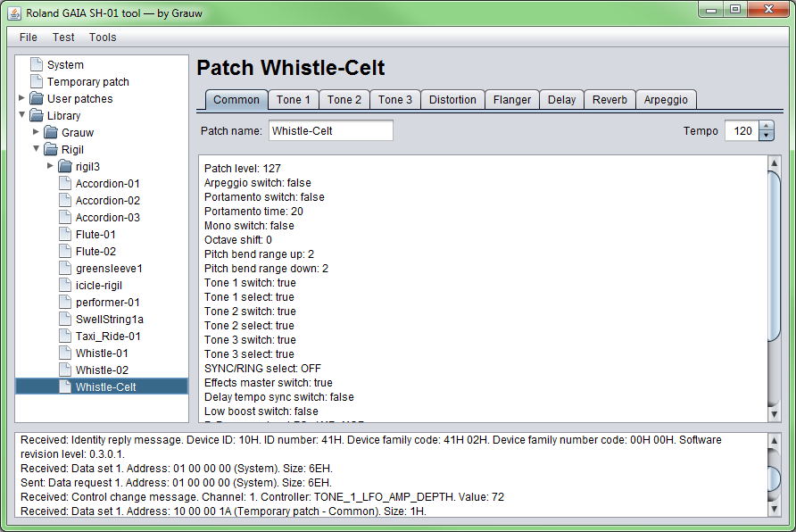The height and width of the screenshot is (532, 796).
Task: Select the Taxi_Ride-01 patch name
Action: pos(108,336)
